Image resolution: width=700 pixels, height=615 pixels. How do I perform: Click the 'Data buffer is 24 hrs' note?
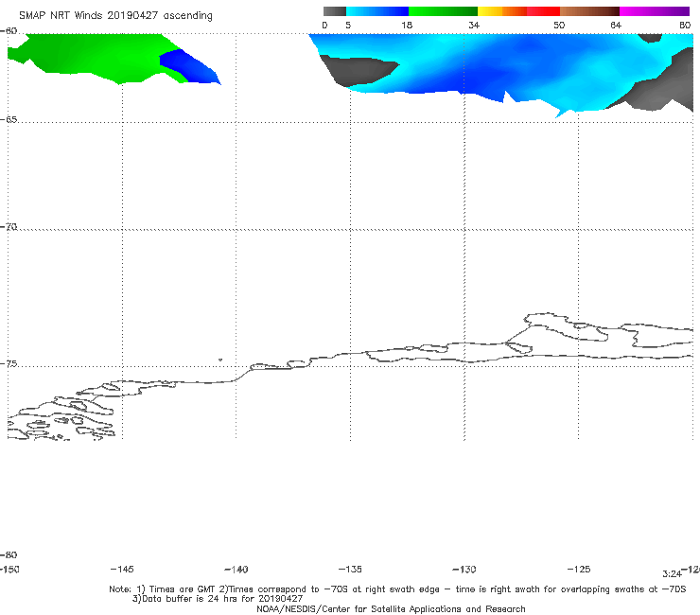pos(218,599)
